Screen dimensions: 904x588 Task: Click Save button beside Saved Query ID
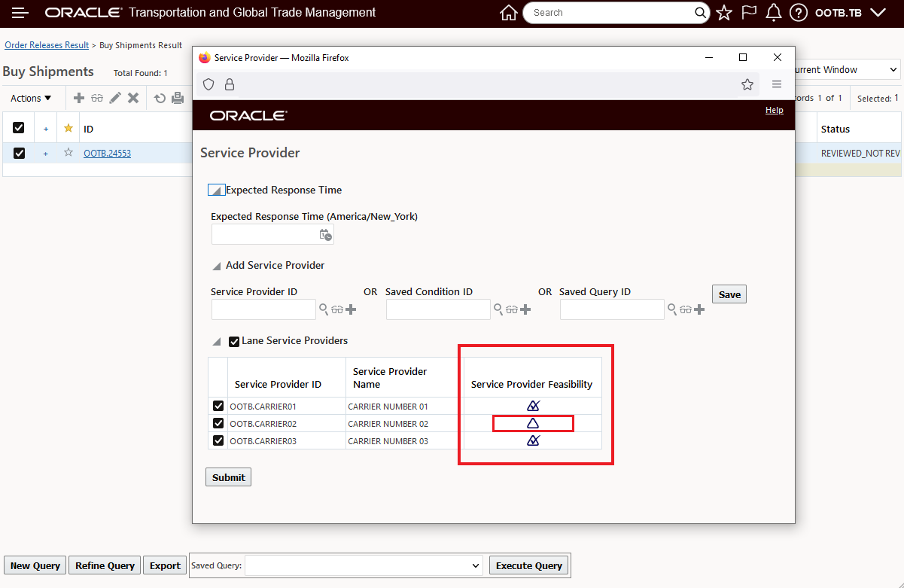click(x=729, y=294)
